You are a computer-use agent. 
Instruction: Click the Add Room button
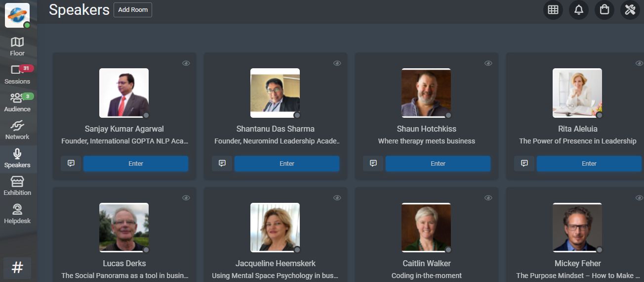point(133,10)
